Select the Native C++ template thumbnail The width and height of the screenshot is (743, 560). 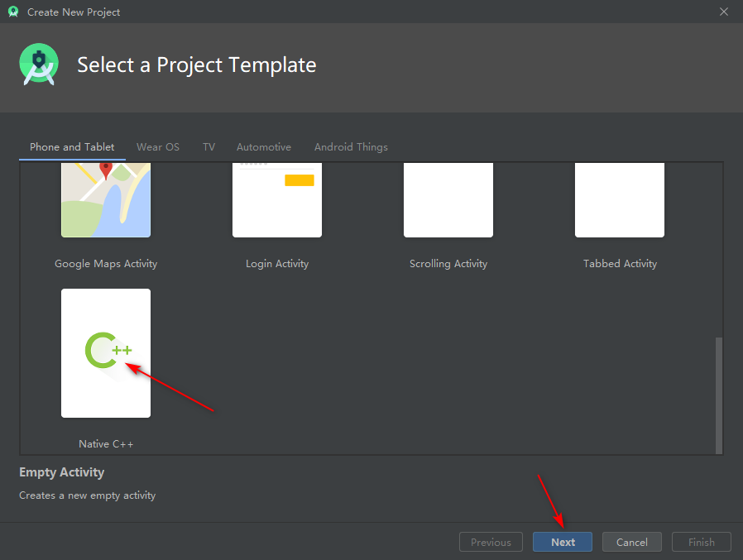tap(106, 353)
